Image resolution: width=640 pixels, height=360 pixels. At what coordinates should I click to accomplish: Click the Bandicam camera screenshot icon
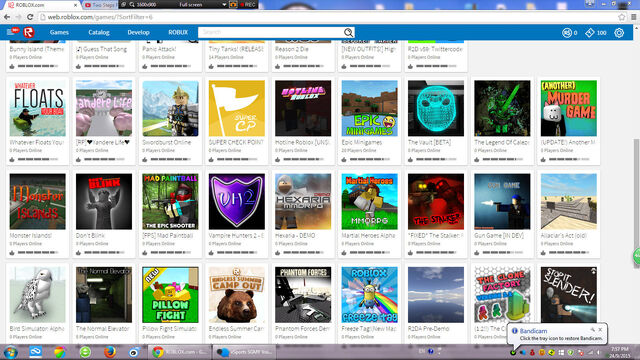233,4
